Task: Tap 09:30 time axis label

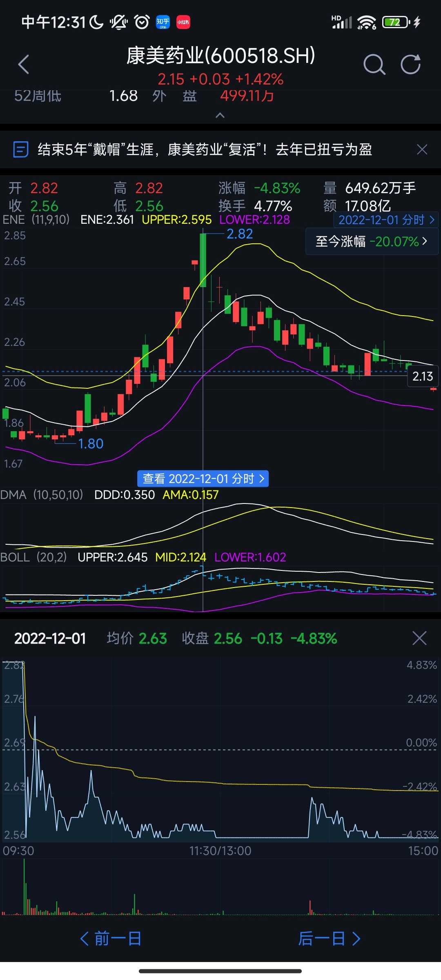Action: (18, 851)
